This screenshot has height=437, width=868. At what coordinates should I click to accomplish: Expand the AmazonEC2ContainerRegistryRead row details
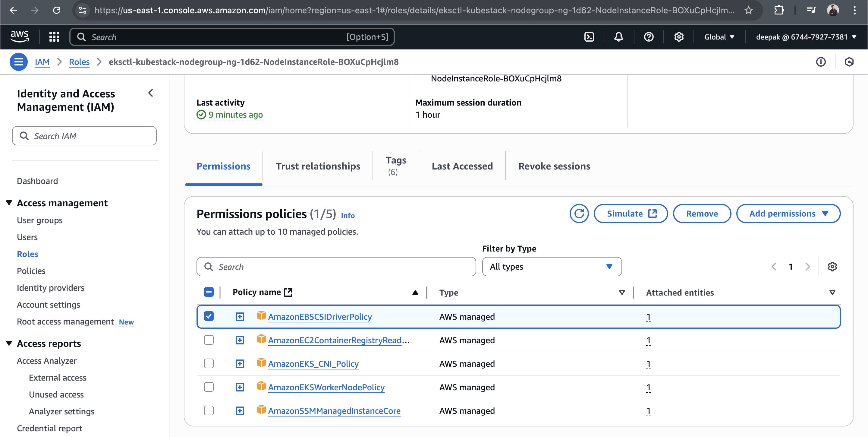pos(240,340)
